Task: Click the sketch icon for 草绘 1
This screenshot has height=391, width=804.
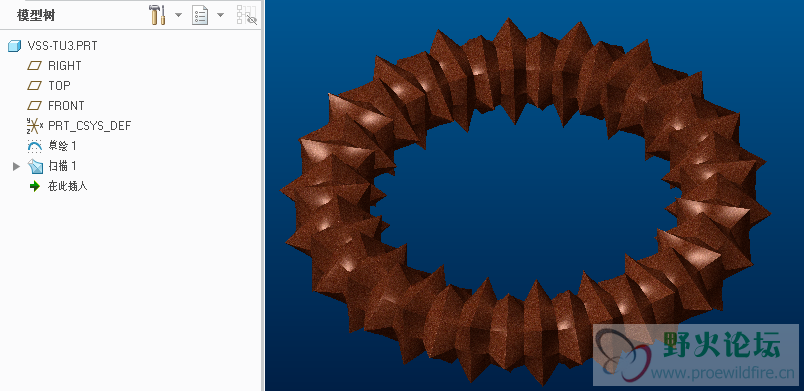Action: 34,146
